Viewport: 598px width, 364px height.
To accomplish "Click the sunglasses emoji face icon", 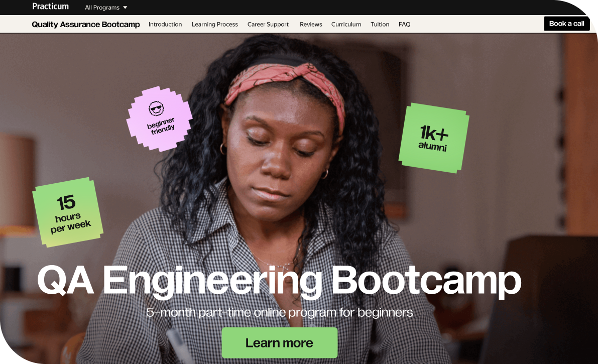I will point(156,108).
